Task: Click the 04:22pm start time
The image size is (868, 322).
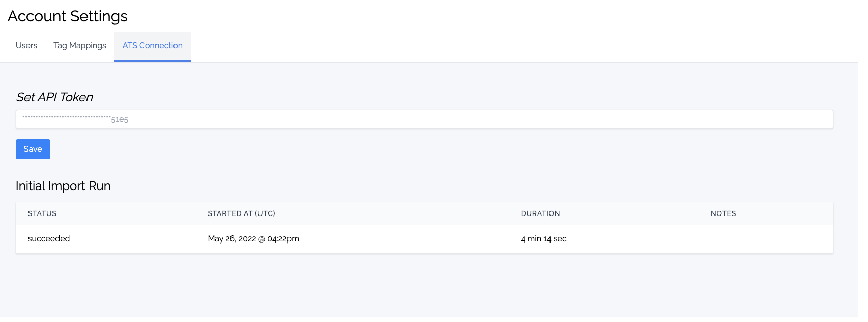Action: [x=283, y=239]
